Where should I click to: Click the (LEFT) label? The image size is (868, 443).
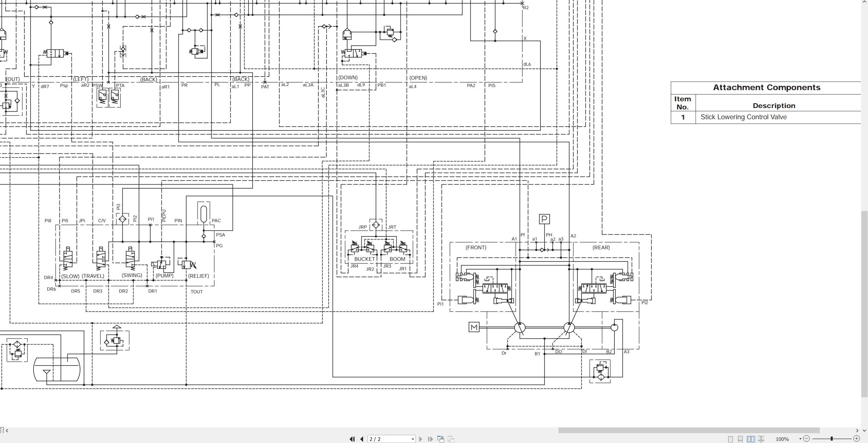coord(81,79)
